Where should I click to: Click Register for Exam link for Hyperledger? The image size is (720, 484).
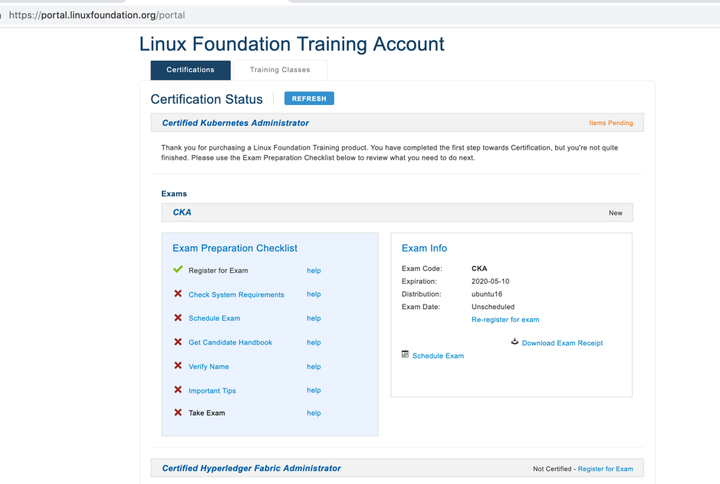click(605, 469)
